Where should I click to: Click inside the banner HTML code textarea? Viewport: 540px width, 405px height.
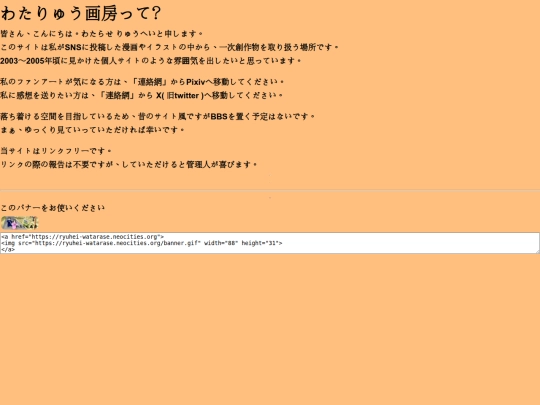pyautogui.click(x=270, y=243)
